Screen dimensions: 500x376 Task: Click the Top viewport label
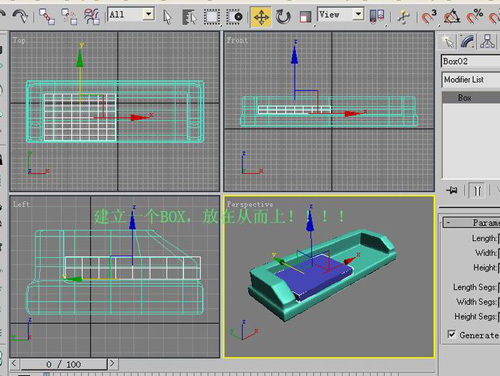click(19, 40)
